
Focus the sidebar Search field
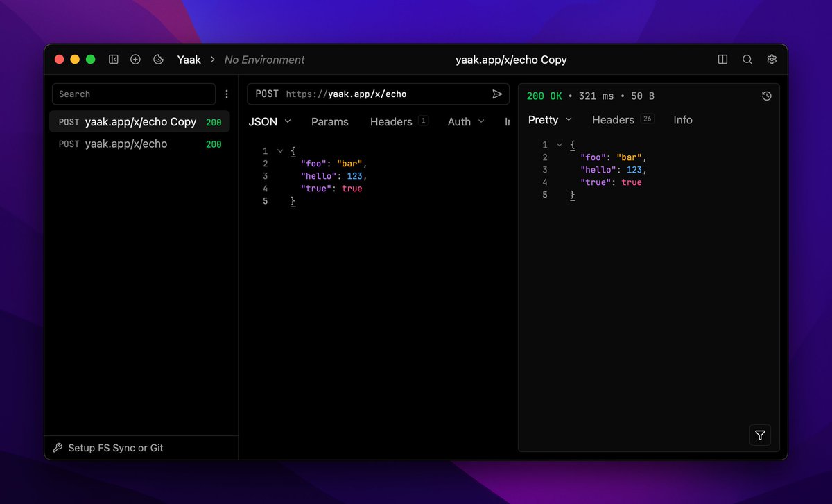coord(134,94)
